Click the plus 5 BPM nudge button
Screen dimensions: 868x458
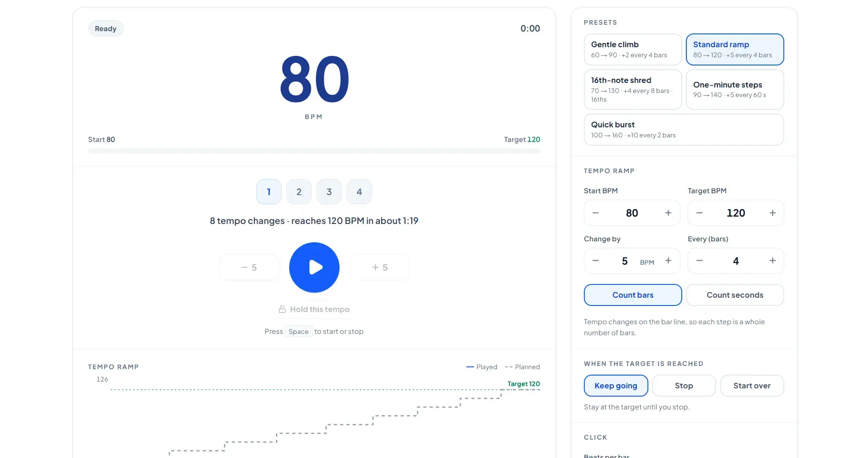(380, 267)
